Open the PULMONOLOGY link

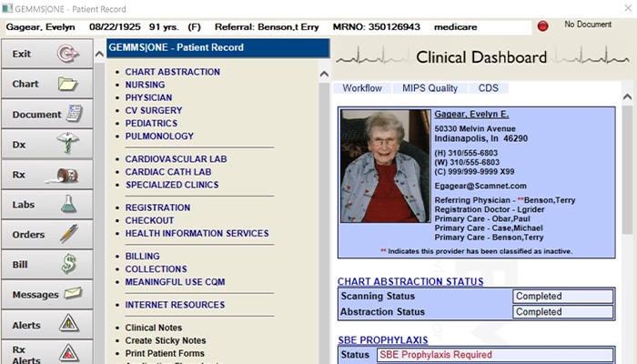coord(159,136)
